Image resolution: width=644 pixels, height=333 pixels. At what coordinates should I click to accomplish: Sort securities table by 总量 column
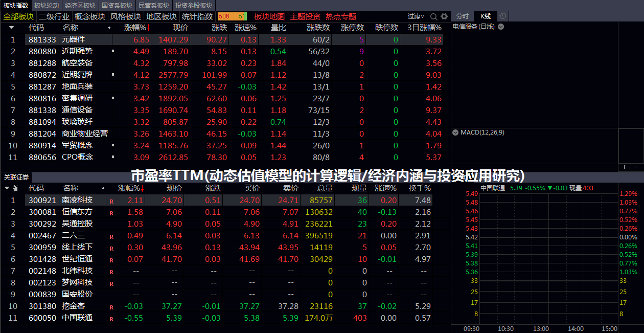coord(325,189)
